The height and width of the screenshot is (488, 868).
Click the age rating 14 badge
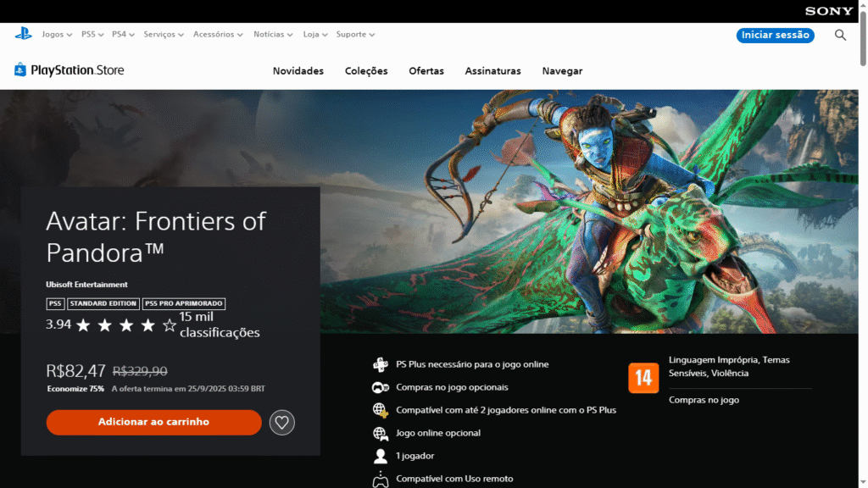click(643, 378)
